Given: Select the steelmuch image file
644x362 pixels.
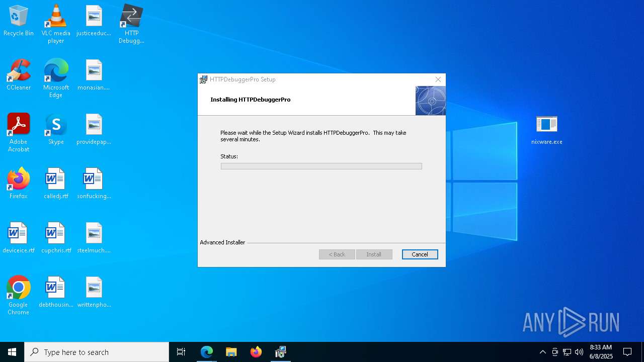Looking at the screenshot, I should [x=94, y=238].
